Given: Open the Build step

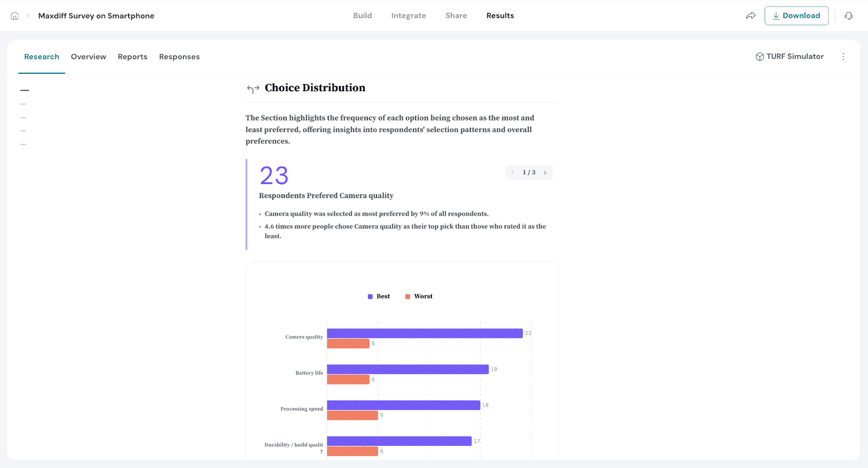Looking at the screenshot, I should (362, 16).
